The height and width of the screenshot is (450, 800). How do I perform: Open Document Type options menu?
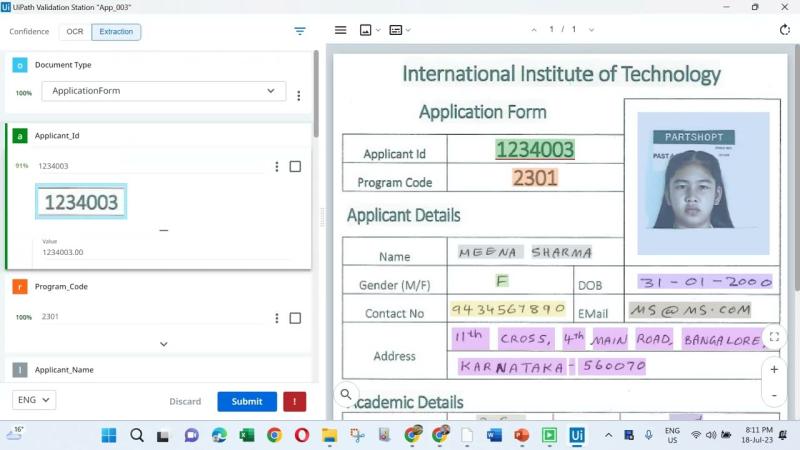pos(299,95)
